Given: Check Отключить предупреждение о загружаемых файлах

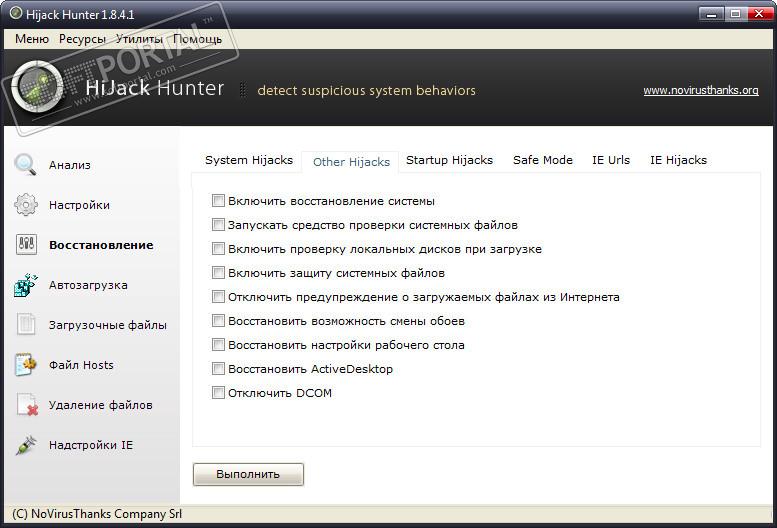Looking at the screenshot, I should coord(218,296).
